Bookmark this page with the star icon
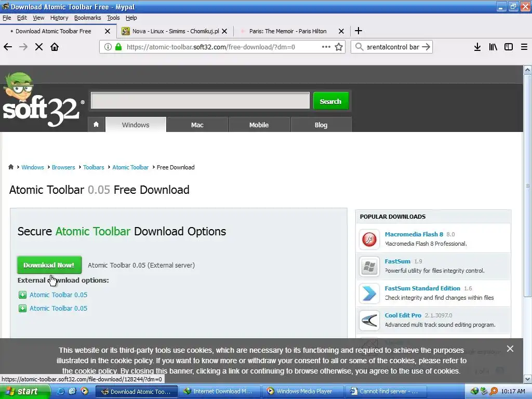532x399 pixels. coord(339,47)
